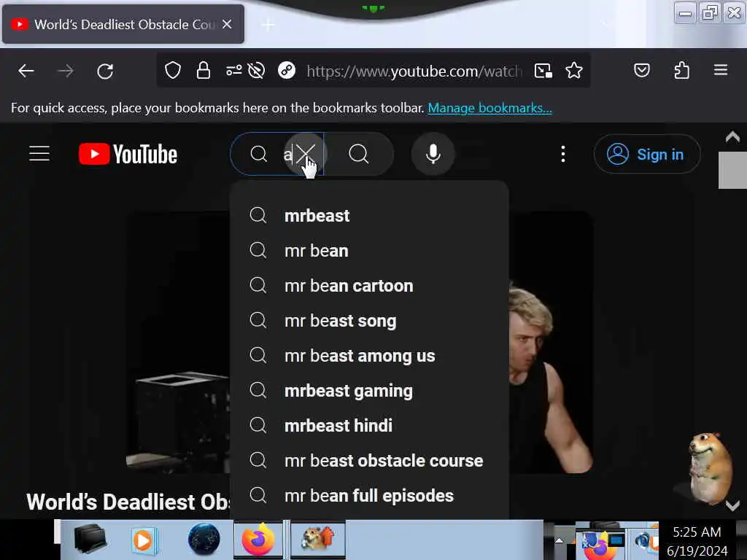Image resolution: width=747 pixels, height=560 pixels.
Task: Pick 'mr beast among us' suggestion
Action: (x=368, y=356)
